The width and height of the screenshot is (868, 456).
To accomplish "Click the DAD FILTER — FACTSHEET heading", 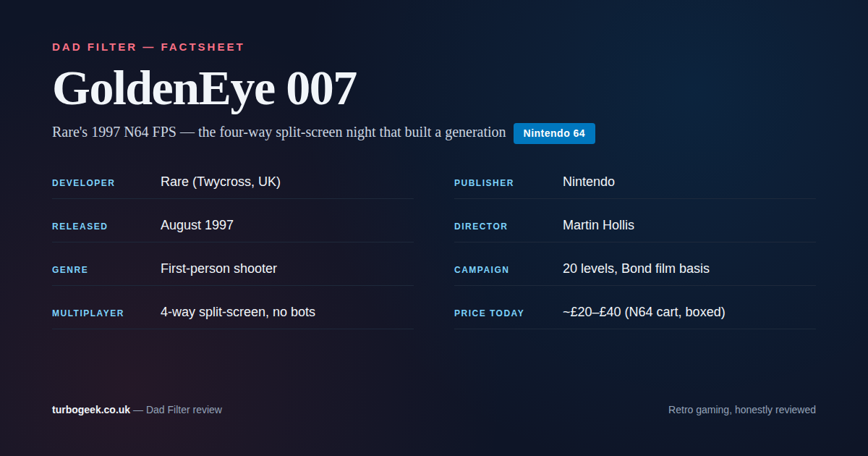I will tap(148, 47).
